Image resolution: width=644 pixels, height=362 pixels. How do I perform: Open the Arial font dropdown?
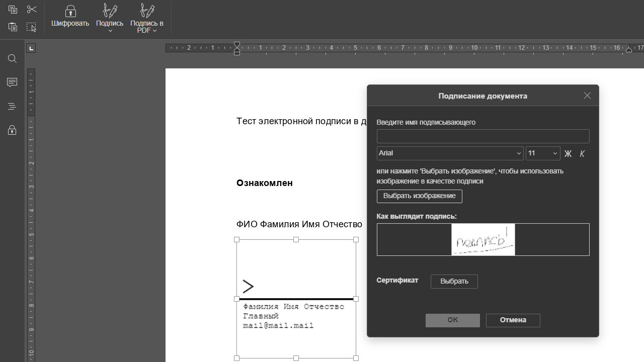[x=450, y=153]
